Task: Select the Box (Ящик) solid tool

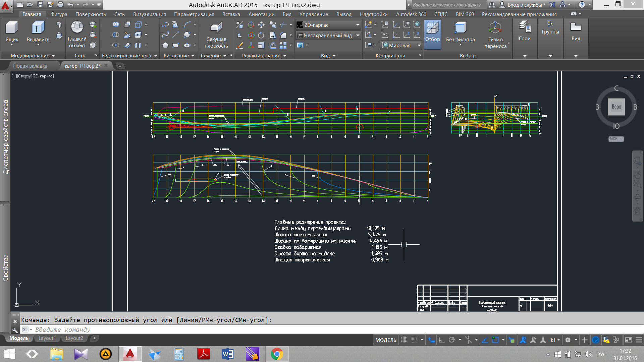Action: click(x=12, y=32)
